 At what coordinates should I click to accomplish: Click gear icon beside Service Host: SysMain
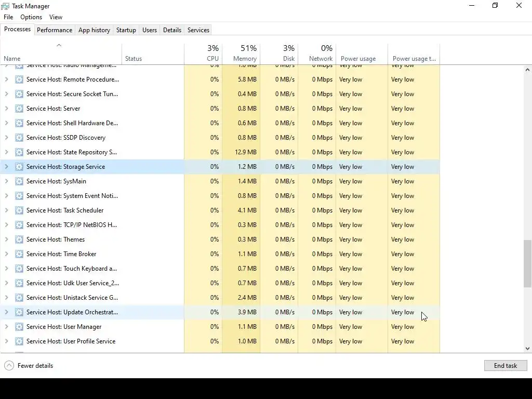pyautogui.click(x=19, y=181)
